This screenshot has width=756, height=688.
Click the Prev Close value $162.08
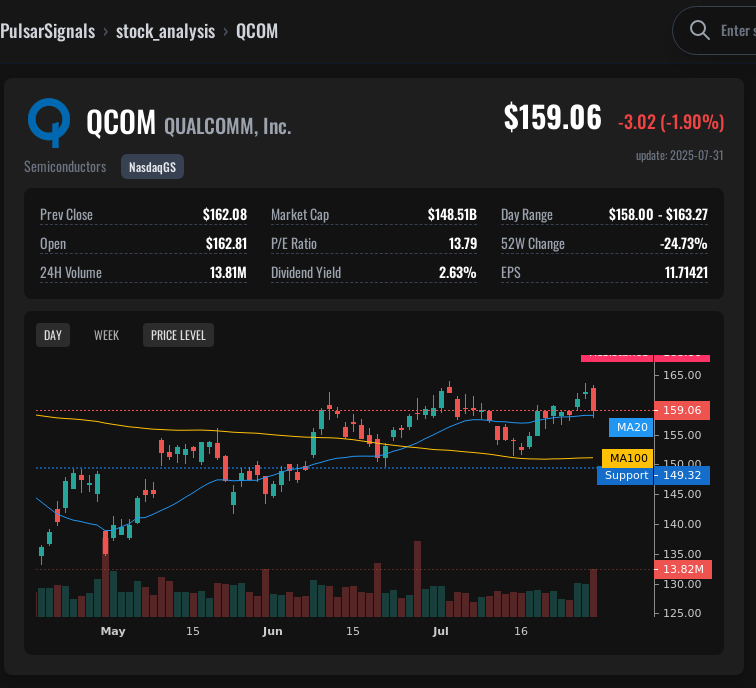click(x=225, y=215)
